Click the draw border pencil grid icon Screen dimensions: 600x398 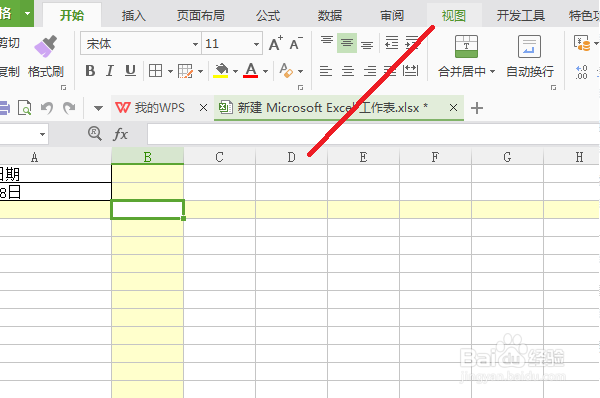pyautogui.click(x=186, y=71)
